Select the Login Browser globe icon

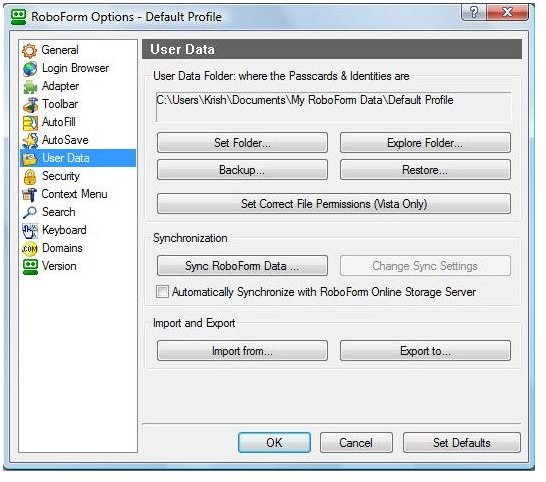point(30,69)
